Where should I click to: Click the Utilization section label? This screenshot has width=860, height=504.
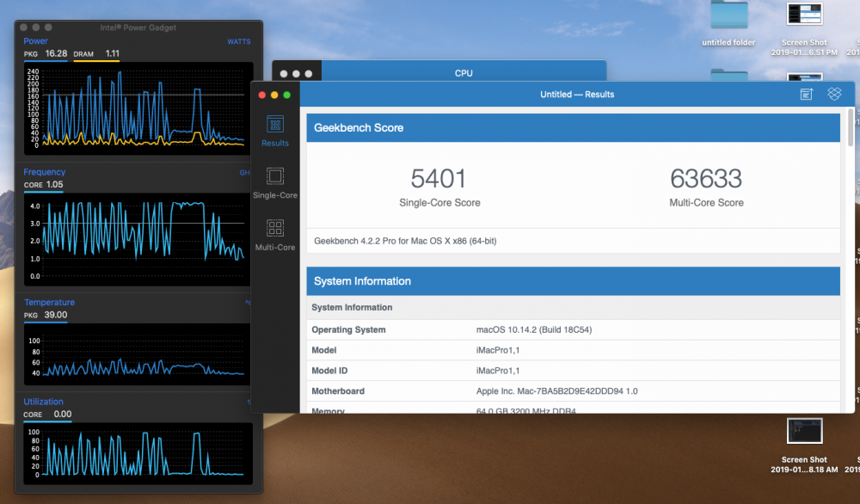(43, 402)
